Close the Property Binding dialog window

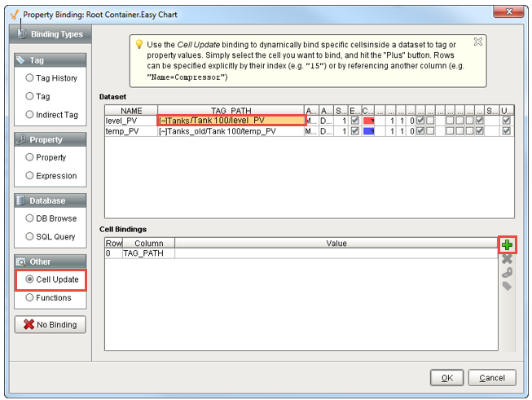tap(508, 11)
